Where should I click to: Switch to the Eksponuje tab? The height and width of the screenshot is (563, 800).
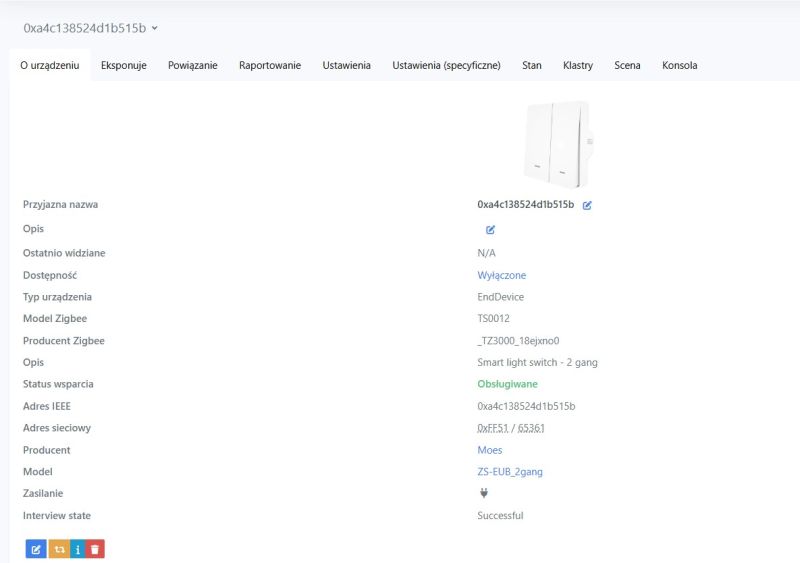(123, 65)
